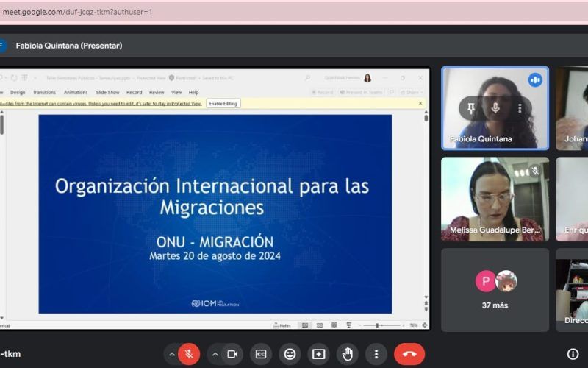Leave the call with red hang-up button
This screenshot has width=588, height=368.
[x=409, y=354]
